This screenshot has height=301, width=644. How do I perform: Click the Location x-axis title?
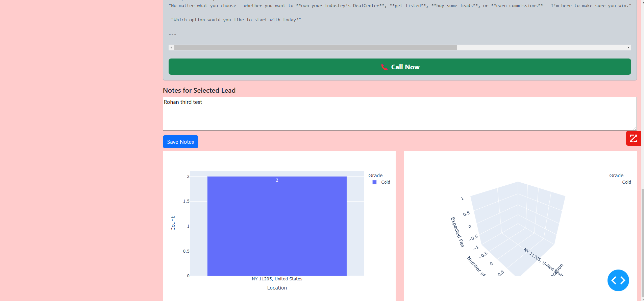(x=277, y=288)
